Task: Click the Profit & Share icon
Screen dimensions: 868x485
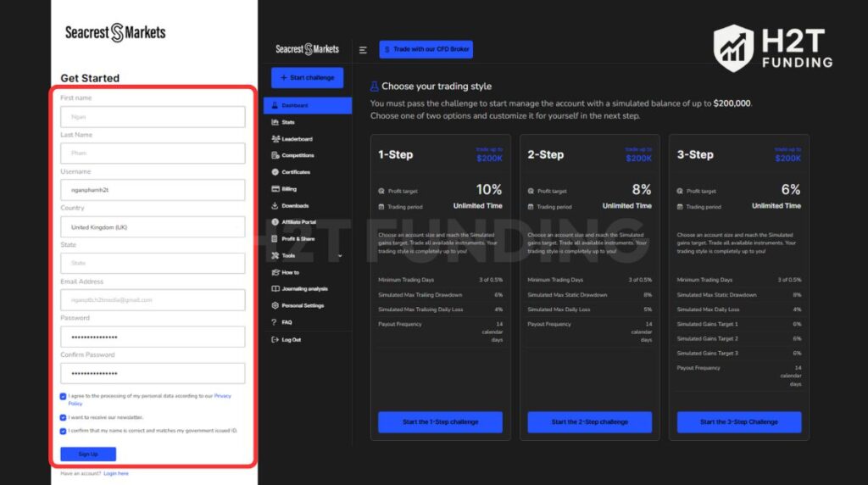Action: tap(275, 238)
